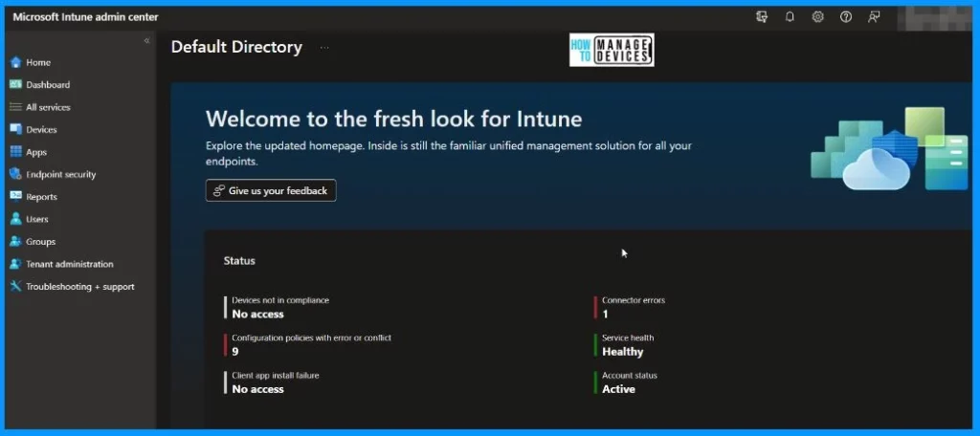
Task: Collapse the sidebar with double chevron
Action: tap(146, 40)
